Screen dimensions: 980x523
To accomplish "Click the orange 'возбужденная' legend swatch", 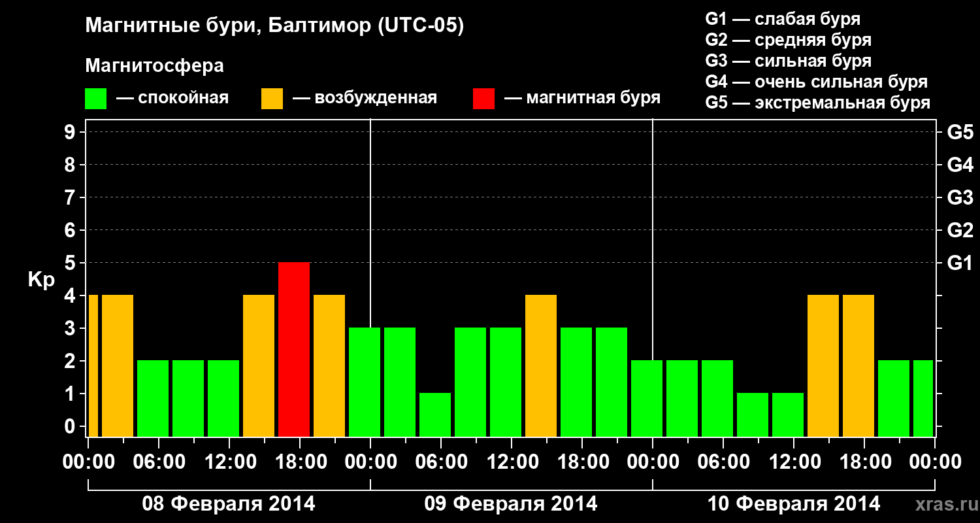I will click(x=272, y=99).
